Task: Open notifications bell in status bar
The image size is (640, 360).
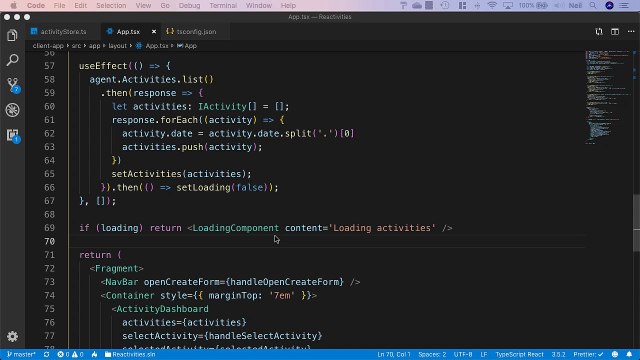Action: click(x=629, y=354)
